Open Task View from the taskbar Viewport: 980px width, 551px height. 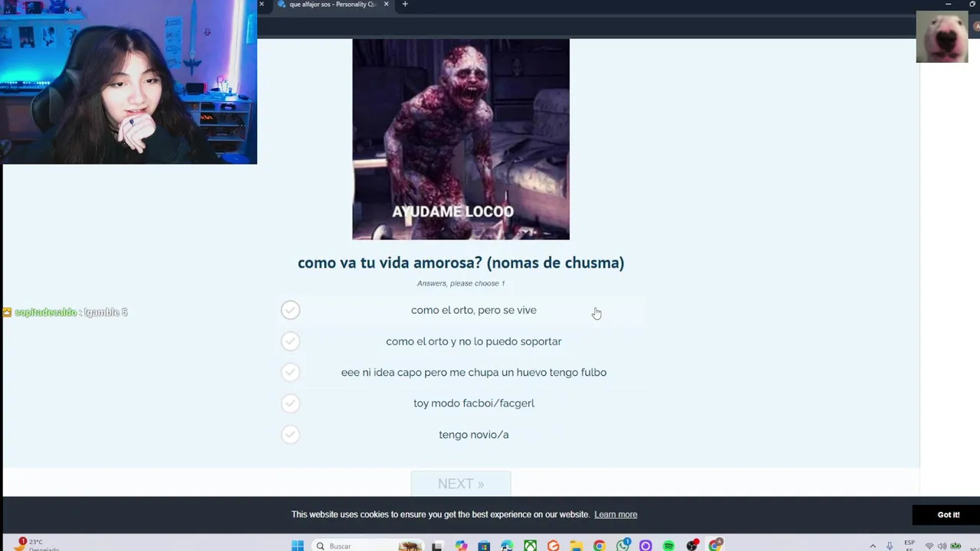click(438, 546)
